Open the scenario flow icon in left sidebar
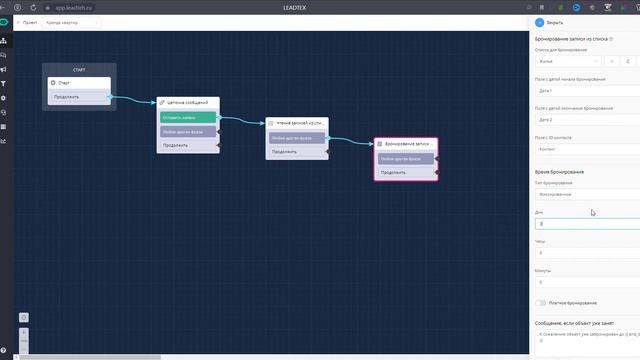This screenshot has width=640, height=360. coord(4,40)
